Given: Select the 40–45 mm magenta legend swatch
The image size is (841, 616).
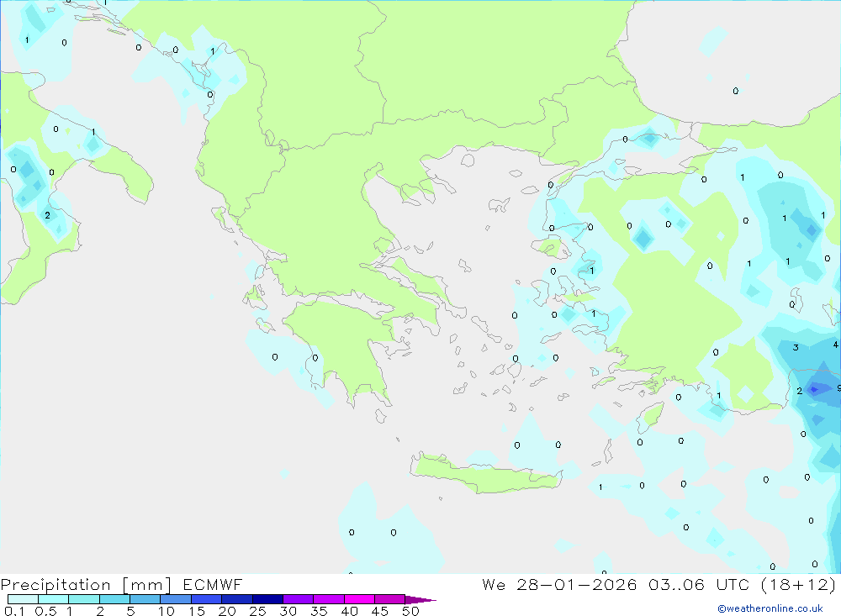Looking at the screenshot, I should (x=359, y=599).
